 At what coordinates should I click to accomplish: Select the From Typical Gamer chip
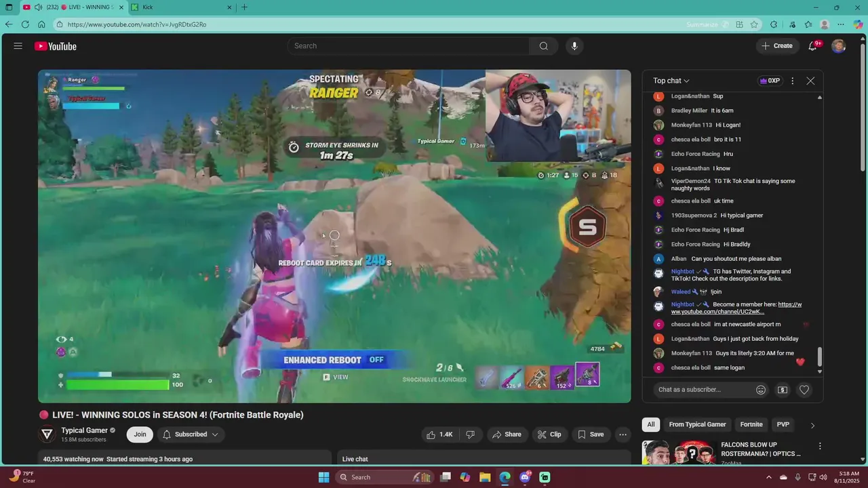tap(697, 425)
